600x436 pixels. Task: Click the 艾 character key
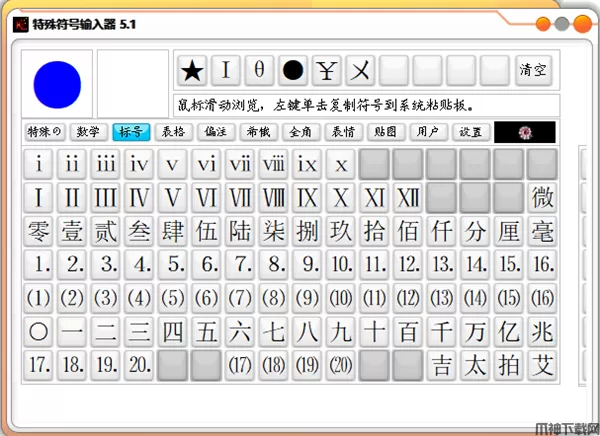(542, 365)
